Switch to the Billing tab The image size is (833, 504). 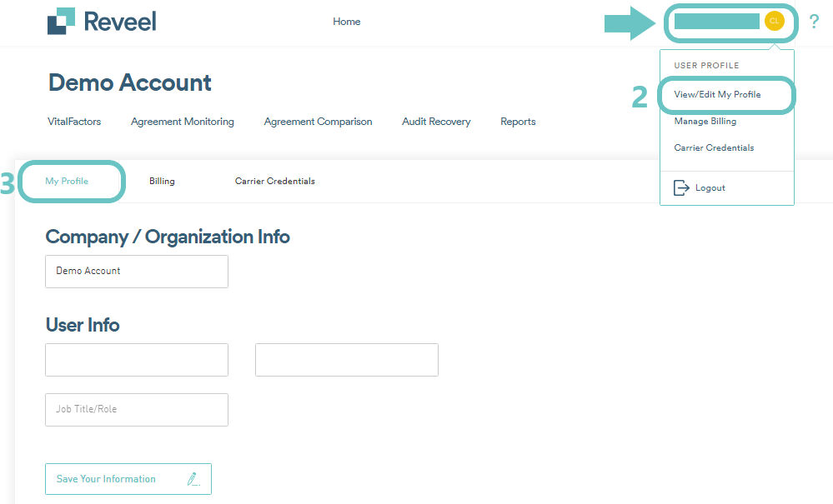162,182
